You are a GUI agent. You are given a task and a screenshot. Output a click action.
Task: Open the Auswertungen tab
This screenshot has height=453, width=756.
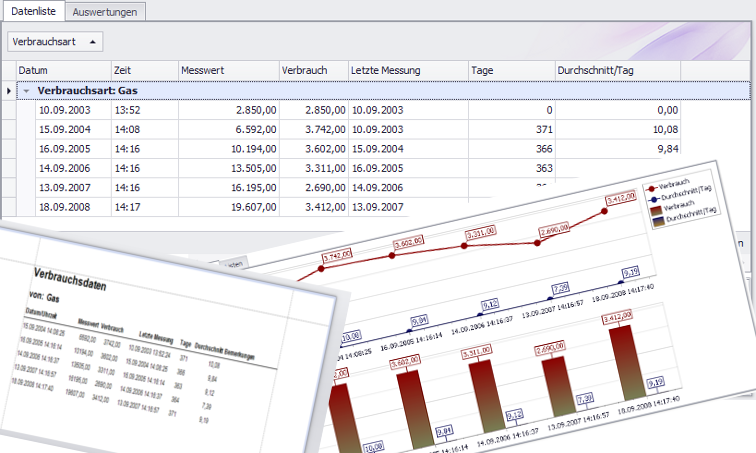click(x=105, y=12)
